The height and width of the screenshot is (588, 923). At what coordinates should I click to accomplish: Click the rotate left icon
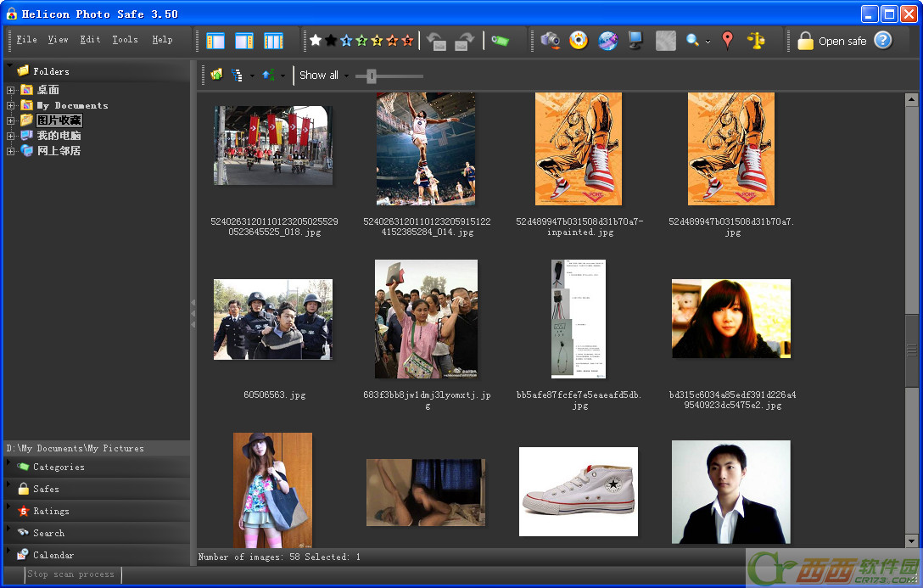(436, 41)
